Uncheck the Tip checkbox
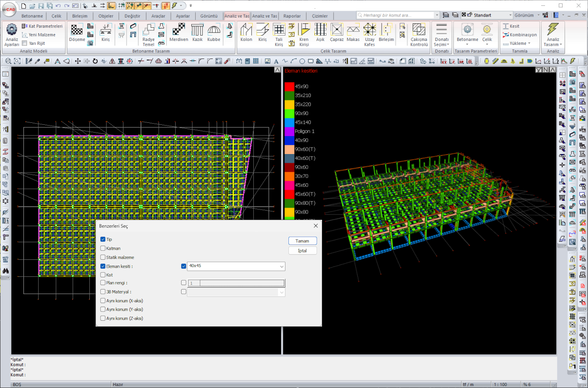 tap(103, 239)
